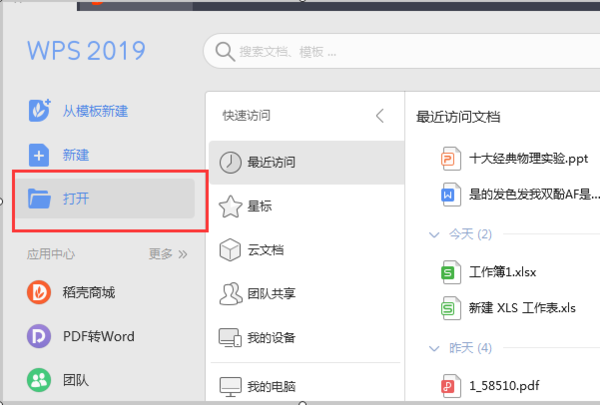Click the star icon for 星标
This screenshot has width=600, height=405.
(x=230, y=206)
